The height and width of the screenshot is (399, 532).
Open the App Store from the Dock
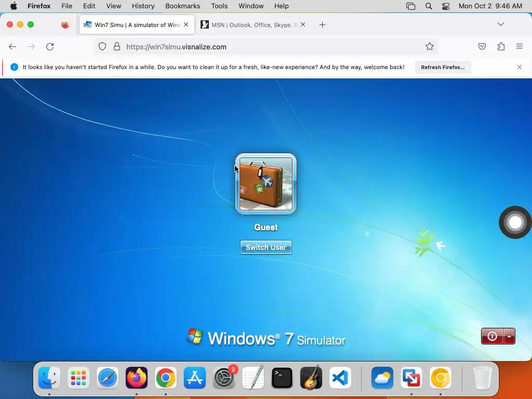click(x=195, y=378)
